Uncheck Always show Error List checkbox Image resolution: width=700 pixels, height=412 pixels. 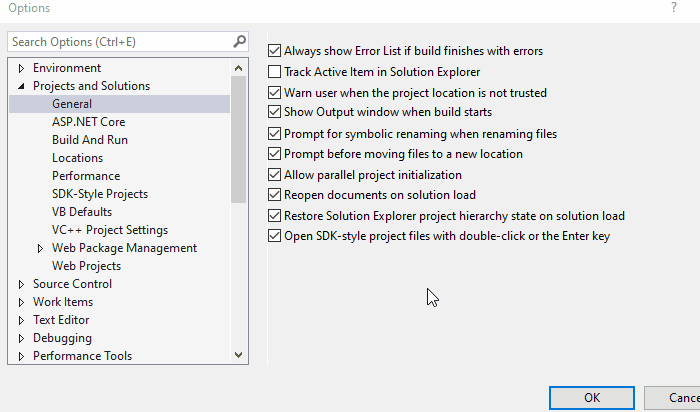tap(275, 50)
